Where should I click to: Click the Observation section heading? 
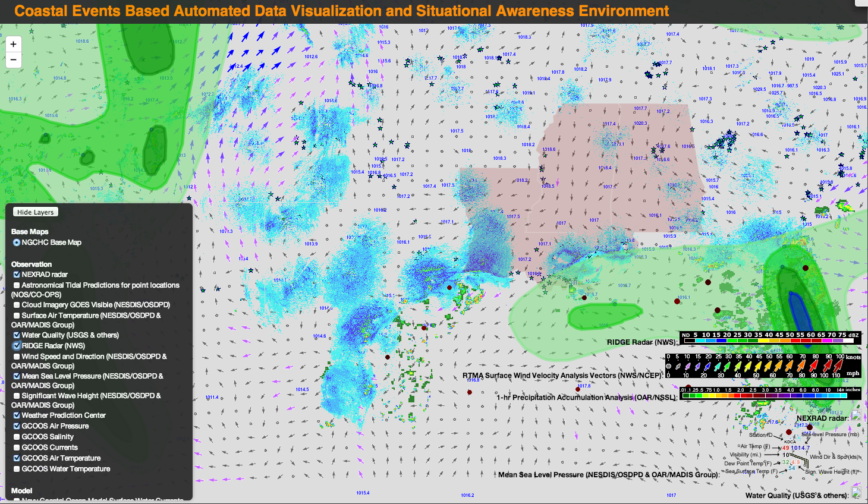click(x=32, y=264)
